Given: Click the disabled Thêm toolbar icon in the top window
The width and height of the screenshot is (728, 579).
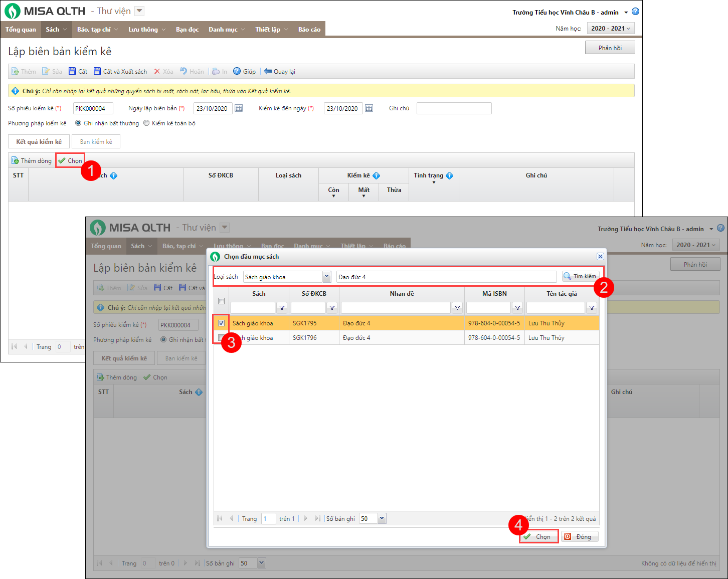Looking at the screenshot, I should click(16, 71).
